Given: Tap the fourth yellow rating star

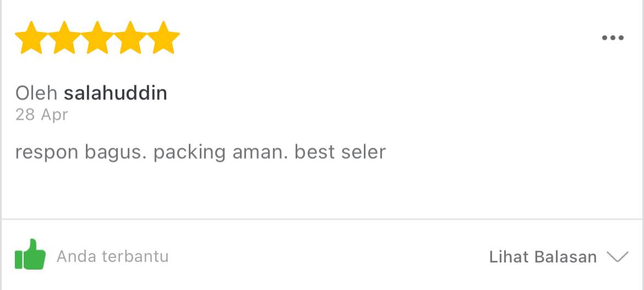Looking at the screenshot, I should click(130, 38).
